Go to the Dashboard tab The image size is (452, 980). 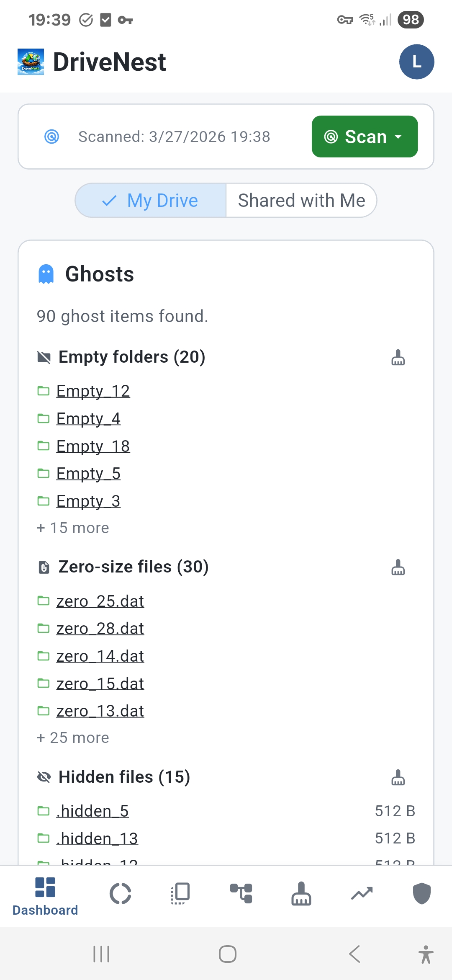tap(45, 896)
